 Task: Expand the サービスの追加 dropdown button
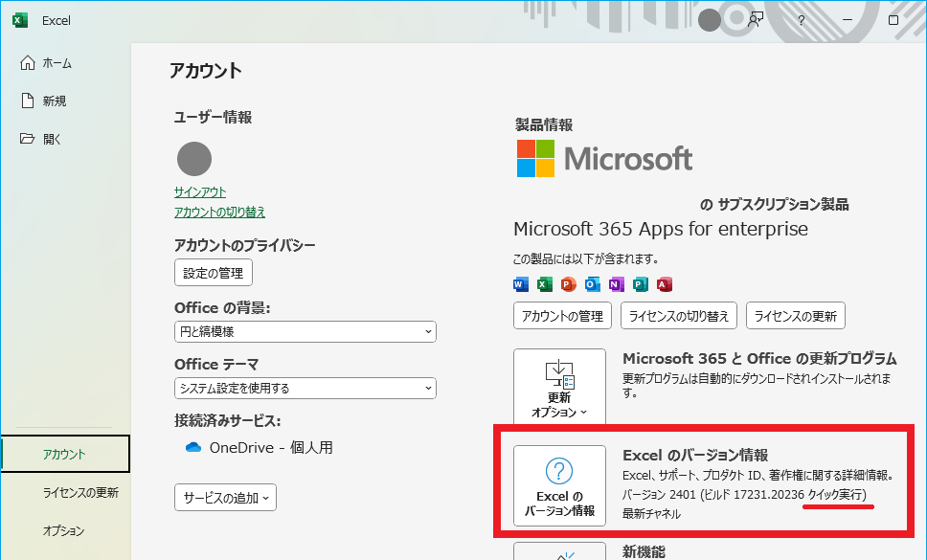226,497
